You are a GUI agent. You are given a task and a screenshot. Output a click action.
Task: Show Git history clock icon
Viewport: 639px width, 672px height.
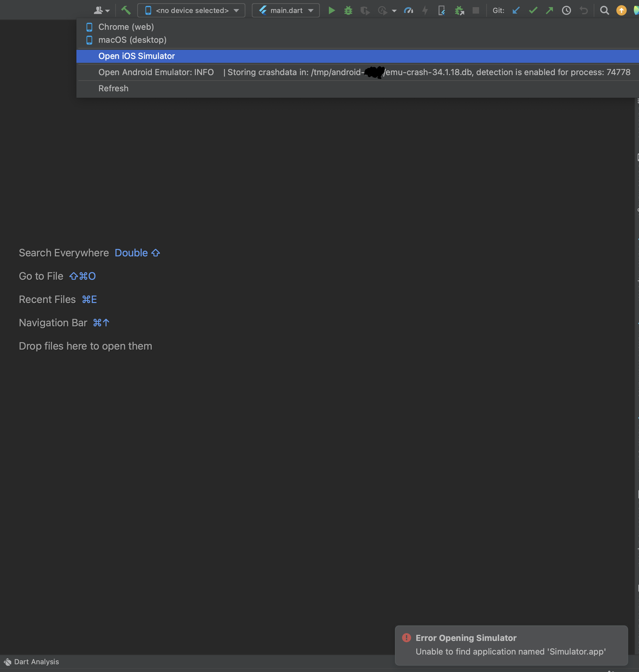(566, 10)
